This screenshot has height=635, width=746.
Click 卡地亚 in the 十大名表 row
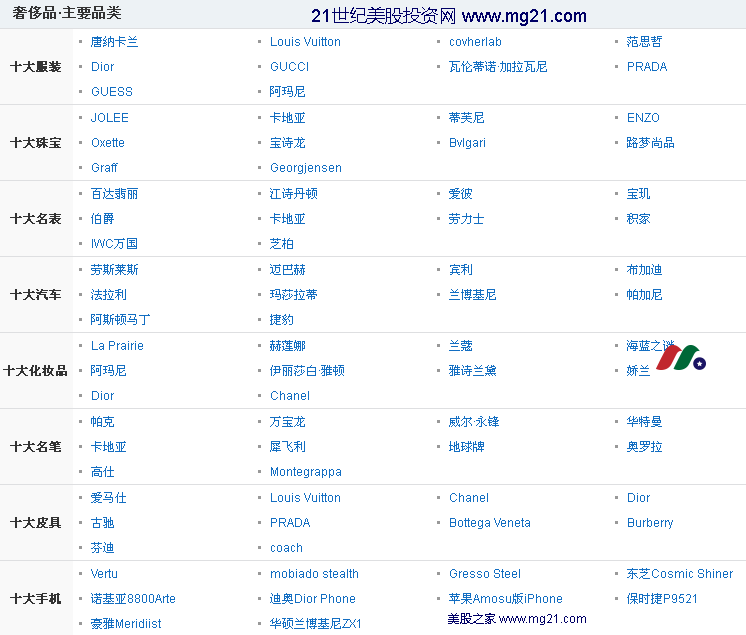point(287,219)
